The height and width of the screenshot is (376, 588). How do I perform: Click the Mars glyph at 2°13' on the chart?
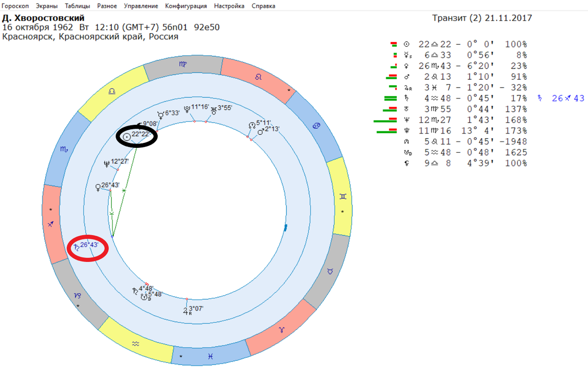[x=260, y=131]
